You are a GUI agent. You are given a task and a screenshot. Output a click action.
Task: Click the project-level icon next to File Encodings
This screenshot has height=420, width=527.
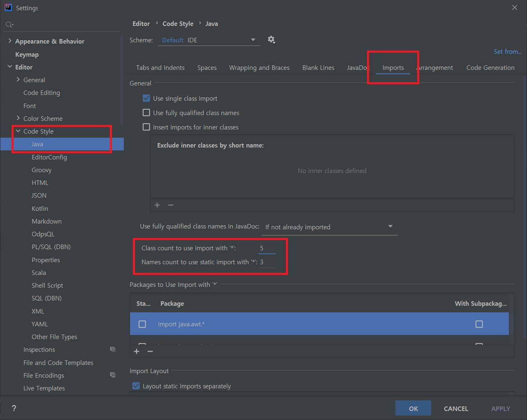pos(113,375)
